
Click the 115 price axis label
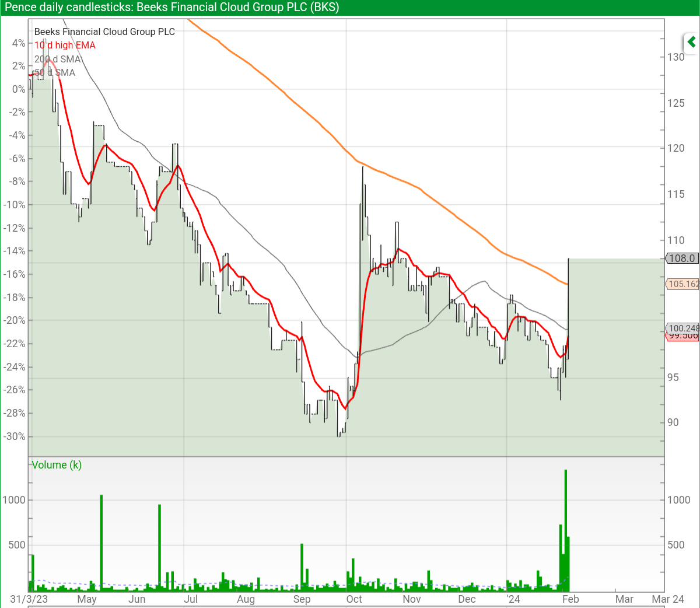pos(676,194)
